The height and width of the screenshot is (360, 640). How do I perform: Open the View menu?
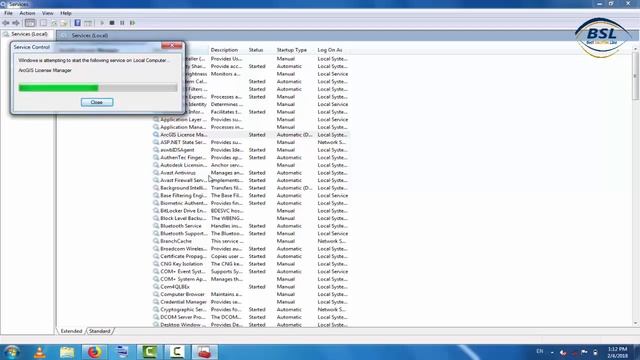[48, 13]
